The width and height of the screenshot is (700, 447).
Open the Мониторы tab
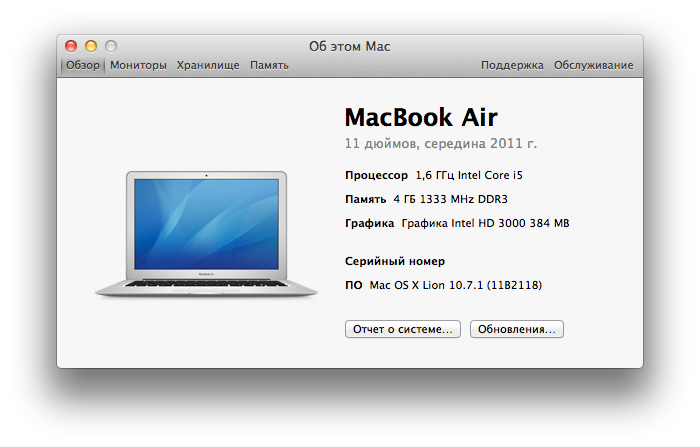(138, 65)
